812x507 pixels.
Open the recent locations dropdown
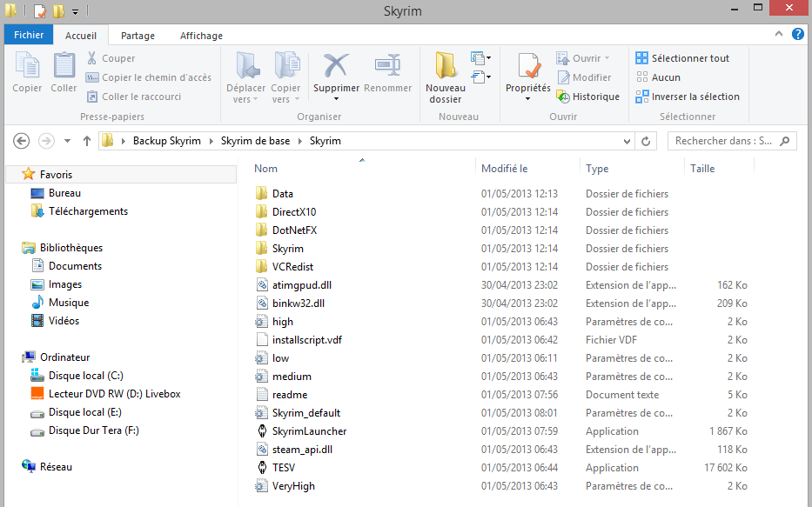coord(67,141)
